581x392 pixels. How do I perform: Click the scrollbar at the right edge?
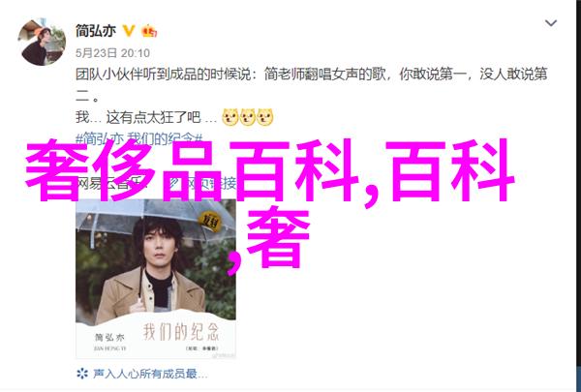pos(578,196)
